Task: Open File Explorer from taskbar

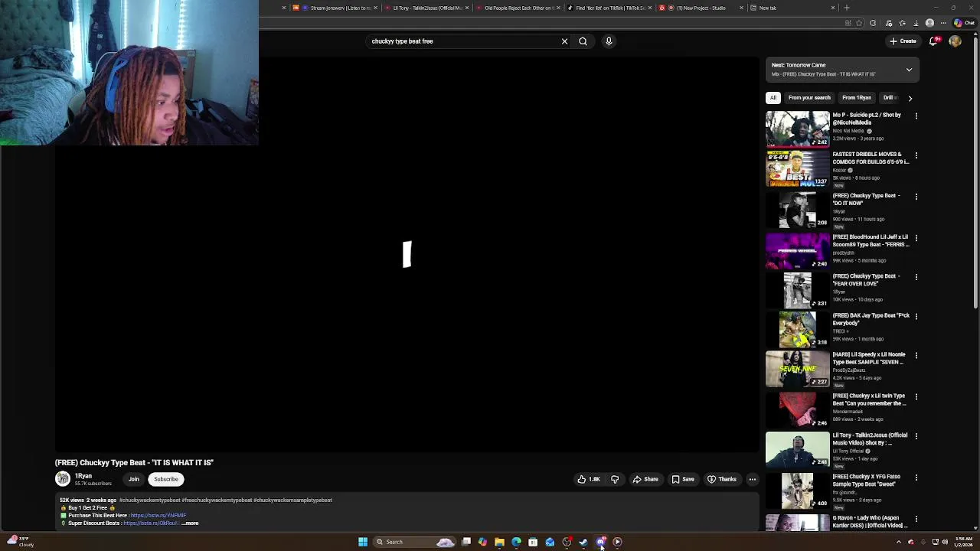Action: point(499,542)
